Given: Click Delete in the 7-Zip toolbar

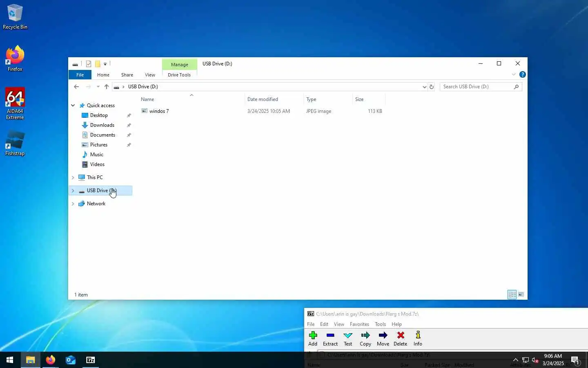Looking at the screenshot, I should point(401,339).
